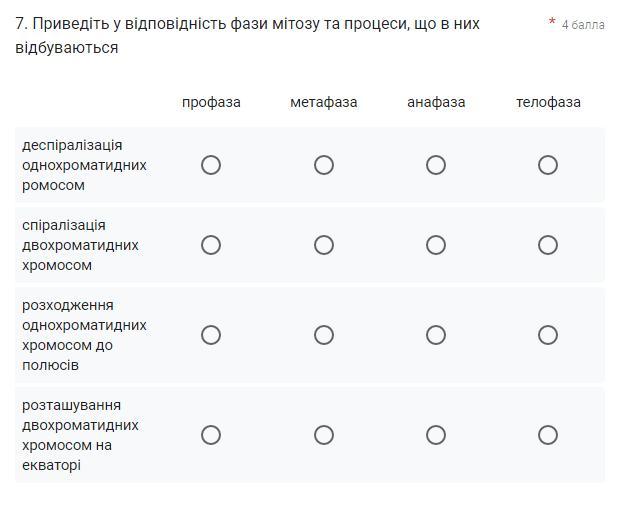Select метафаза for розташування двохроматидних хромосом на екваторі
The height and width of the screenshot is (511, 617).
[x=324, y=435]
